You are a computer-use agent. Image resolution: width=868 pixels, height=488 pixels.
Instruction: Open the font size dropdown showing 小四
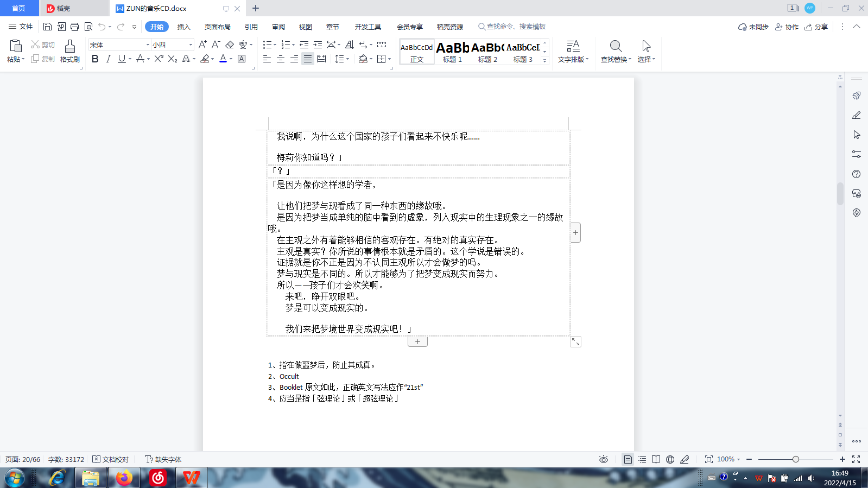coord(190,45)
